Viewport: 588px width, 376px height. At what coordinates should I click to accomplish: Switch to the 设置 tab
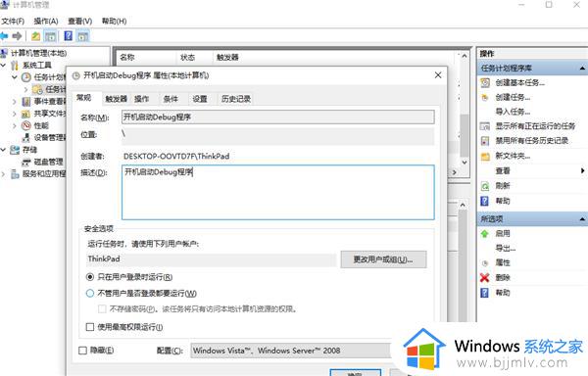[x=200, y=99]
